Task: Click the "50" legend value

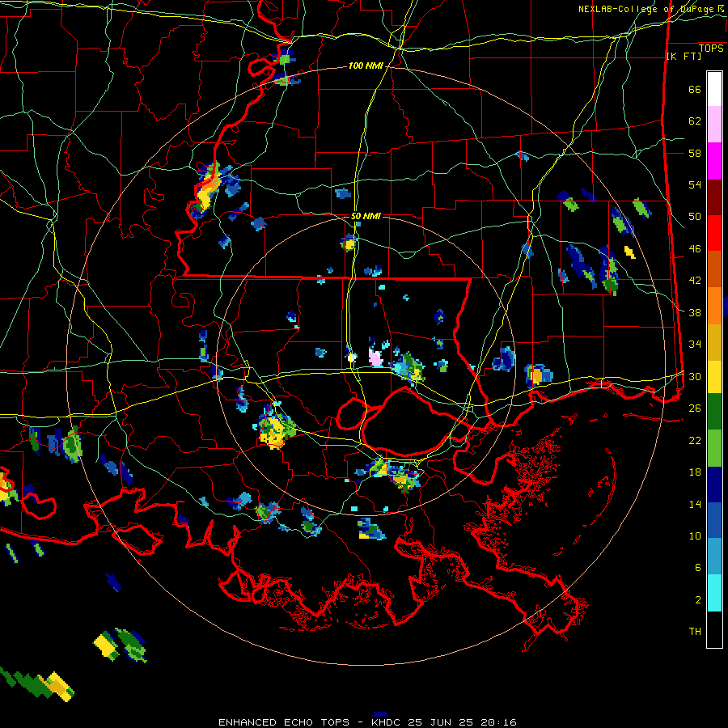Action: (695, 217)
